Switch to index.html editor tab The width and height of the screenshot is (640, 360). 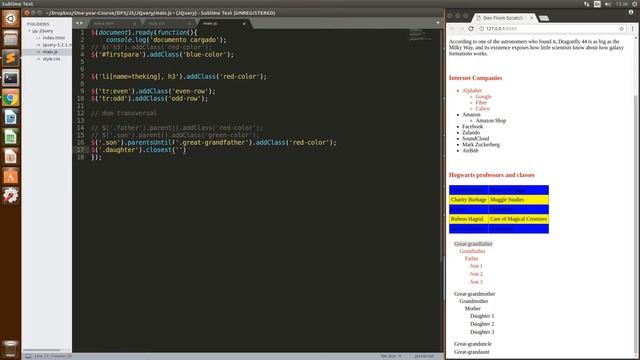[114, 23]
